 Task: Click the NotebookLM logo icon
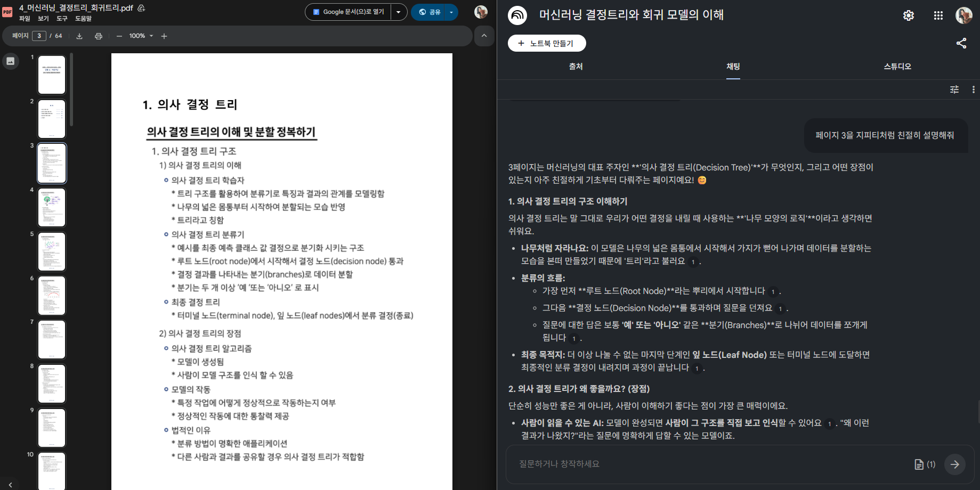pos(517,15)
